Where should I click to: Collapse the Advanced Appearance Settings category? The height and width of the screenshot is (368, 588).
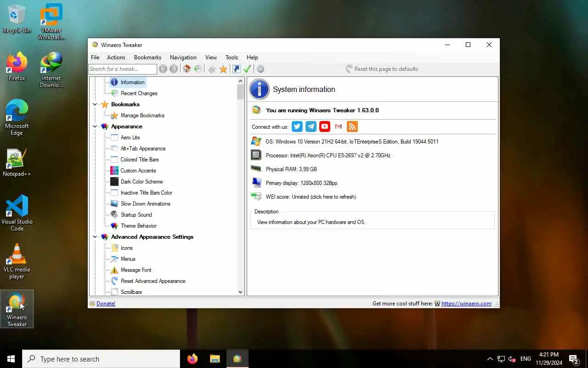pos(95,237)
